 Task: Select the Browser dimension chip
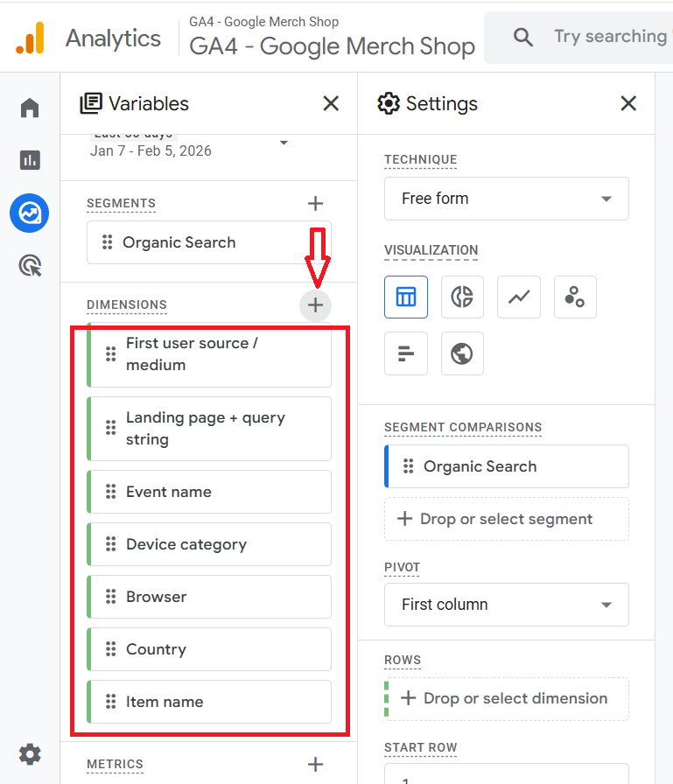point(209,597)
